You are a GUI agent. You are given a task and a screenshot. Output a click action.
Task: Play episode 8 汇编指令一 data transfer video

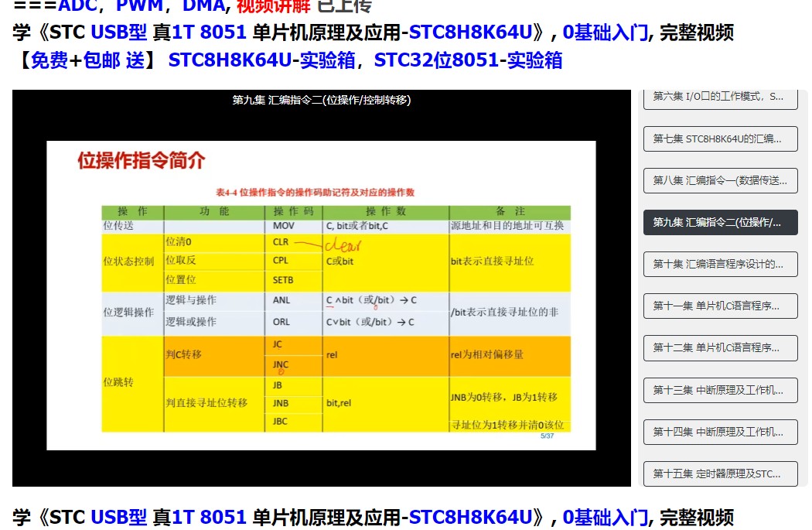[720, 181]
